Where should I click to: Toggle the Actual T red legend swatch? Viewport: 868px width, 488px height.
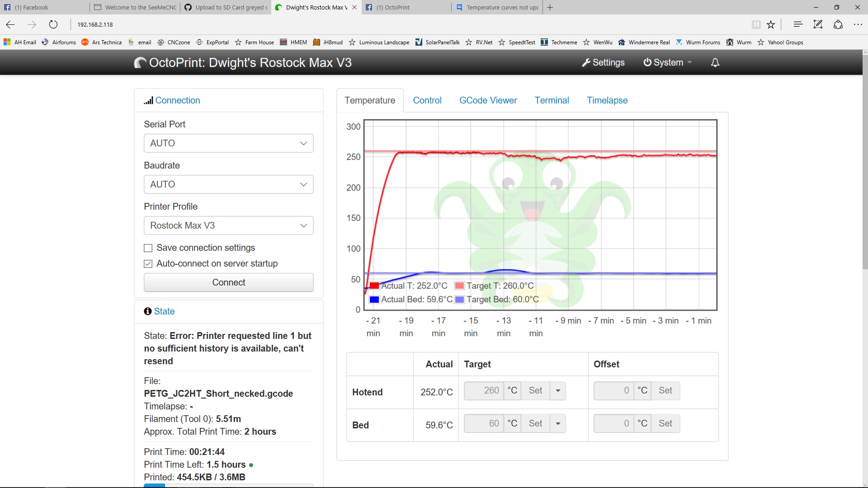[374, 286]
